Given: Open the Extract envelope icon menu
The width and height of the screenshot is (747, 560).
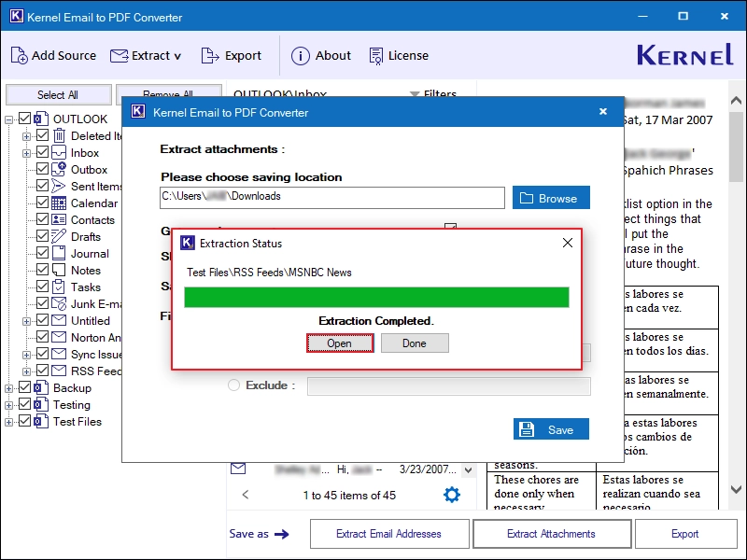Looking at the screenshot, I should tap(120, 56).
